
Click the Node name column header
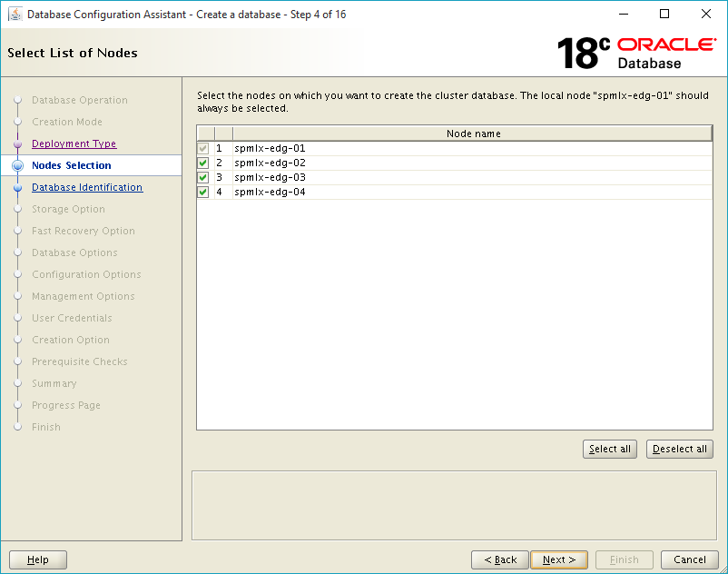(x=473, y=134)
